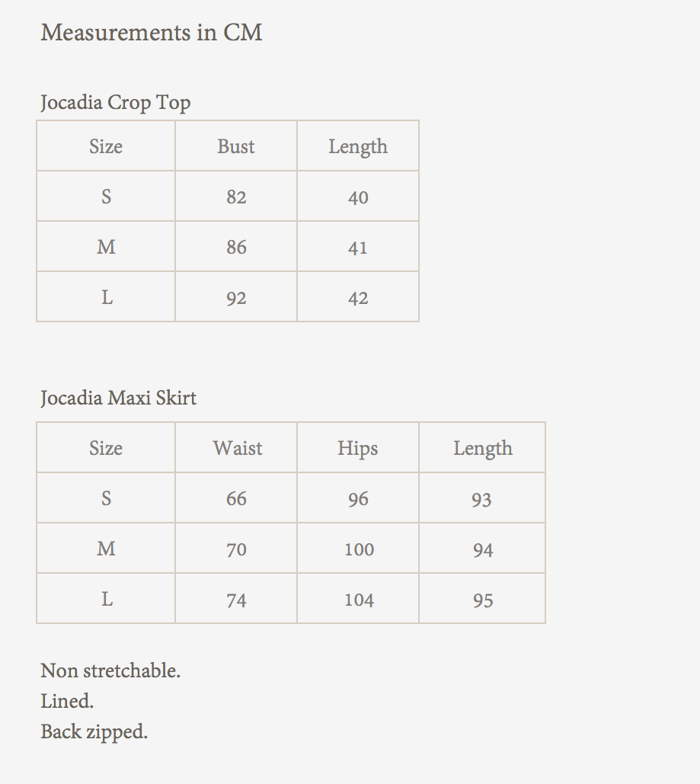Click the hips value 100 cell

click(x=359, y=549)
